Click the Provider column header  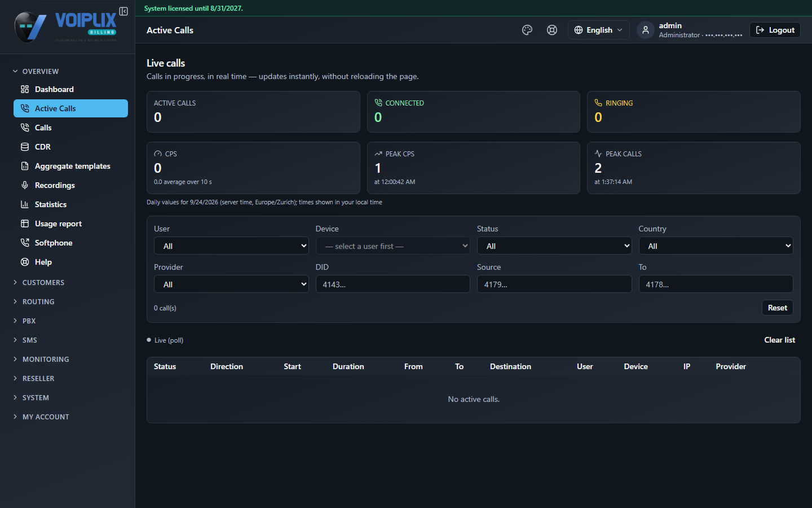click(731, 366)
